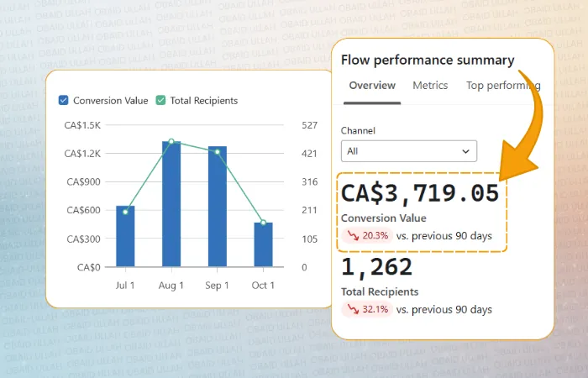Open the Channel dropdown set to All

click(x=409, y=151)
